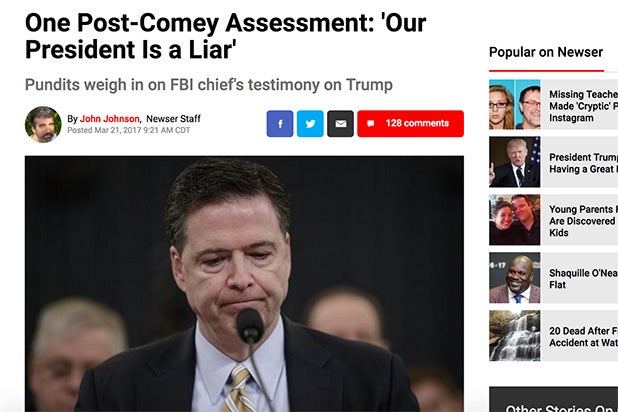Read the Missing Teacher 'Cryptic' headline link

583,106
